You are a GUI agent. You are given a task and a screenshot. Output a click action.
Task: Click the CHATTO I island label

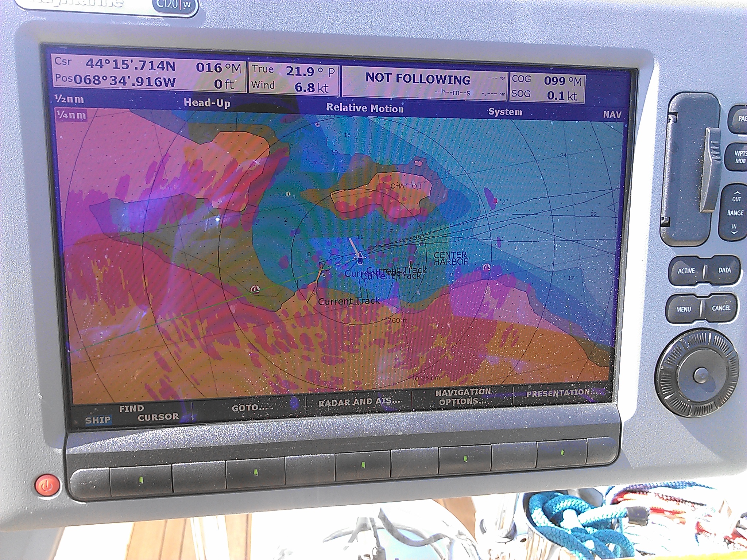406,186
